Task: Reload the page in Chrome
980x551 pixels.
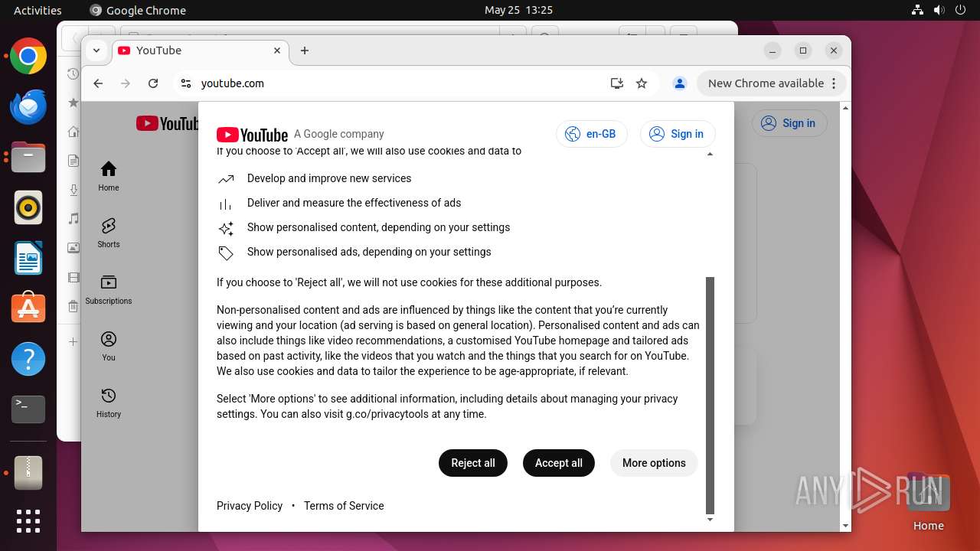Action: (153, 83)
